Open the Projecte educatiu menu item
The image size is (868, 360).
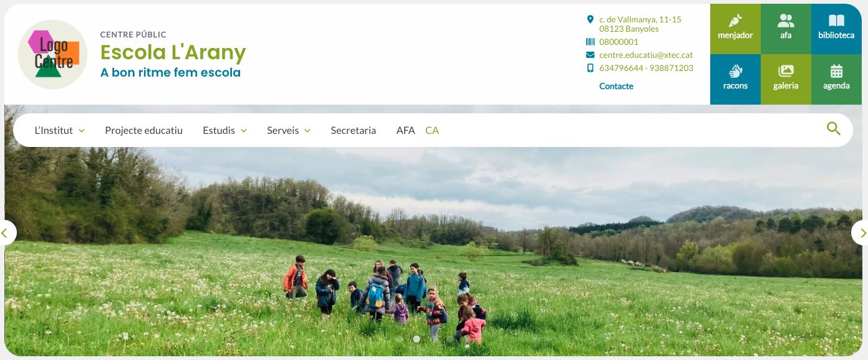[x=143, y=130]
